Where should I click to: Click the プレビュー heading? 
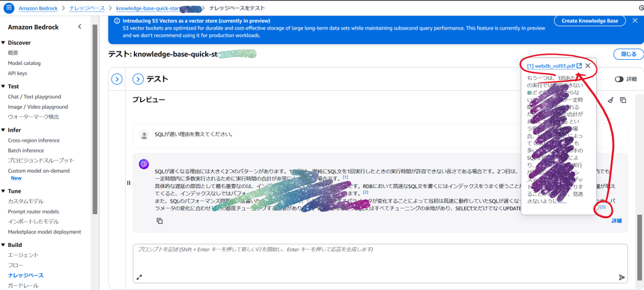pos(149,100)
